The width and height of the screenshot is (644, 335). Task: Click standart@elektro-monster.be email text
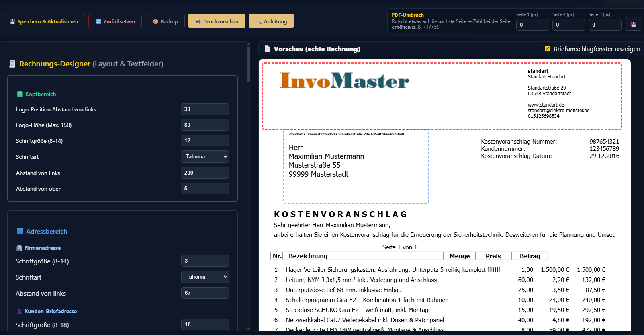(x=558, y=111)
